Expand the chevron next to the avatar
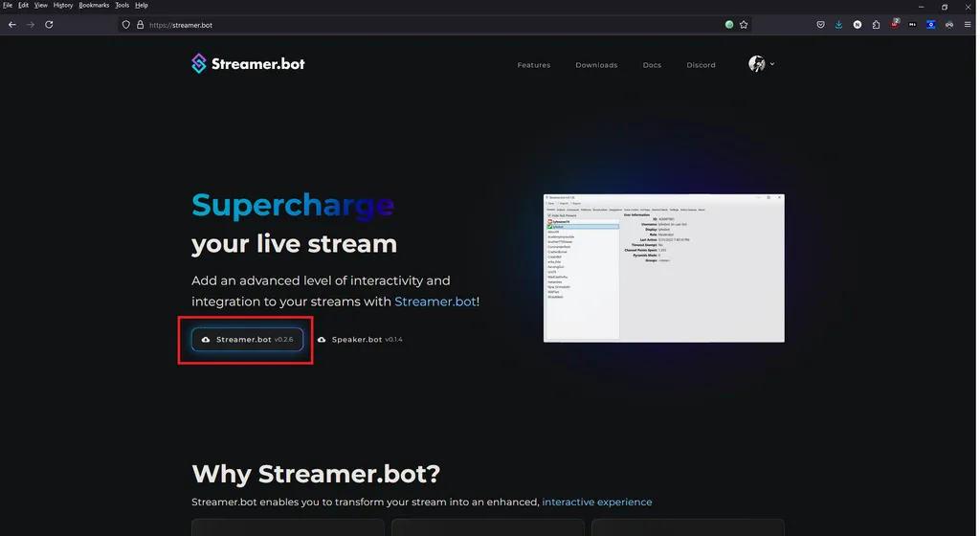This screenshot has width=980, height=536. pyautogui.click(x=772, y=64)
